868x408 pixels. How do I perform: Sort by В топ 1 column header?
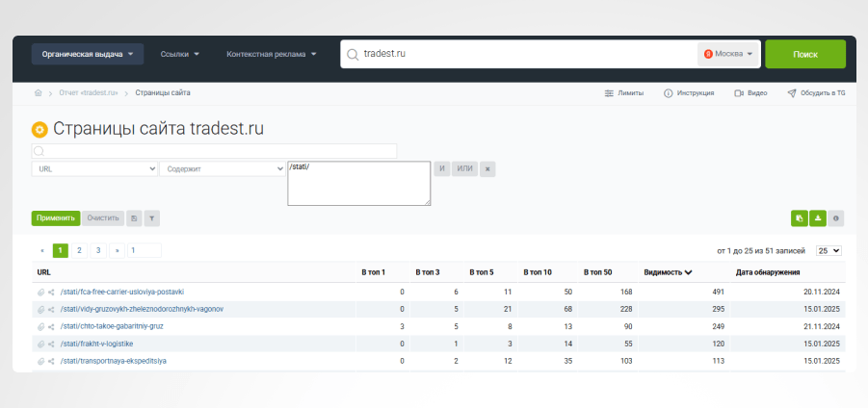click(374, 272)
